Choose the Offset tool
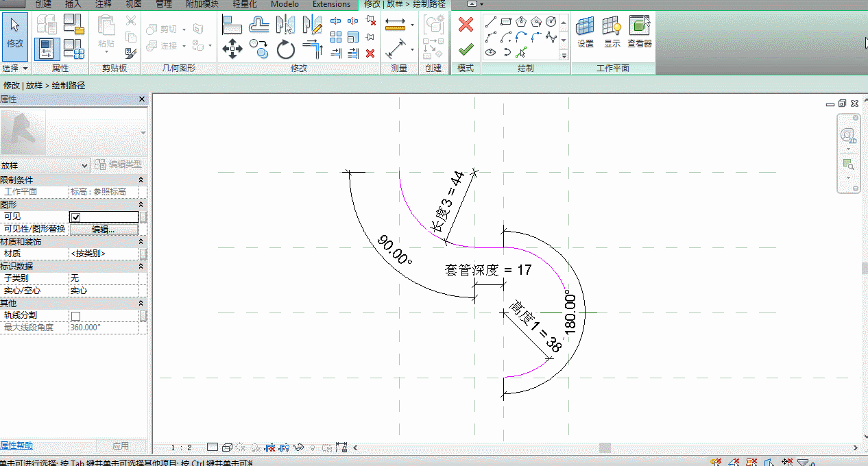Screen dimensions: 868x466 click(258, 25)
